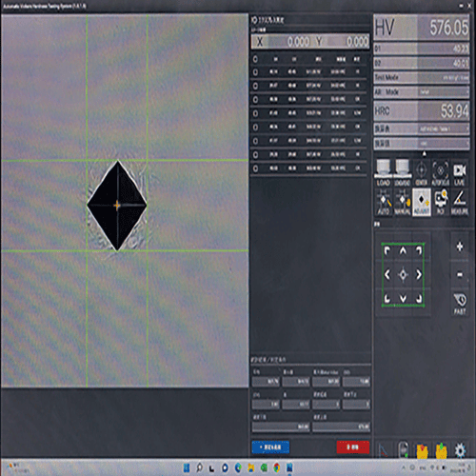Collapse results panel with the small triangle
Viewport: 476px width, 476px height.
click(425, 153)
